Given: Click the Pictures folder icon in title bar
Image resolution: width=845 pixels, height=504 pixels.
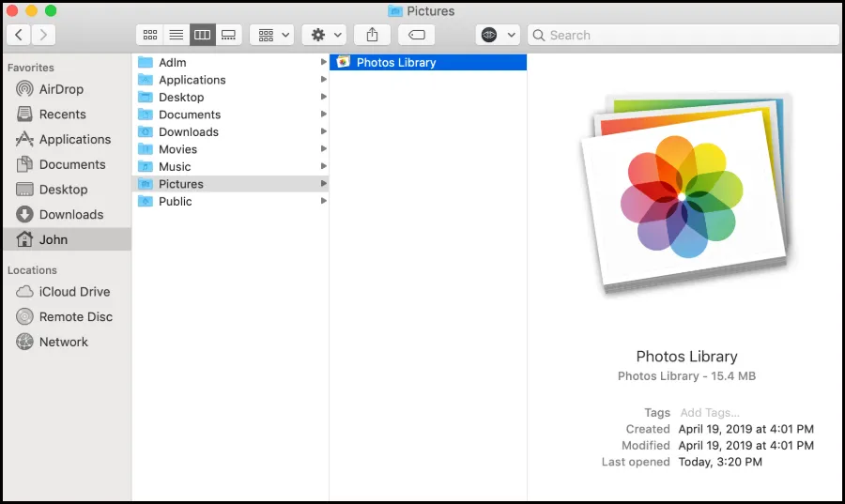Looking at the screenshot, I should click(x=395, y=10).
